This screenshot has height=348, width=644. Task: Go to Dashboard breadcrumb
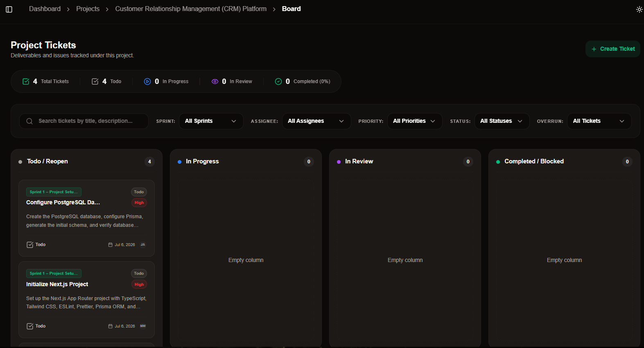click(45, 9)
